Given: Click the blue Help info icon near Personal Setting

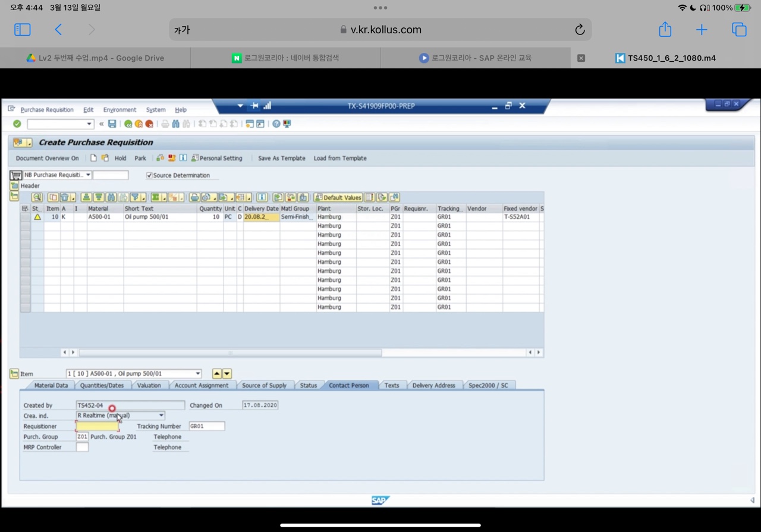Looking at the screenshot, I should click(x=183, y=158).
